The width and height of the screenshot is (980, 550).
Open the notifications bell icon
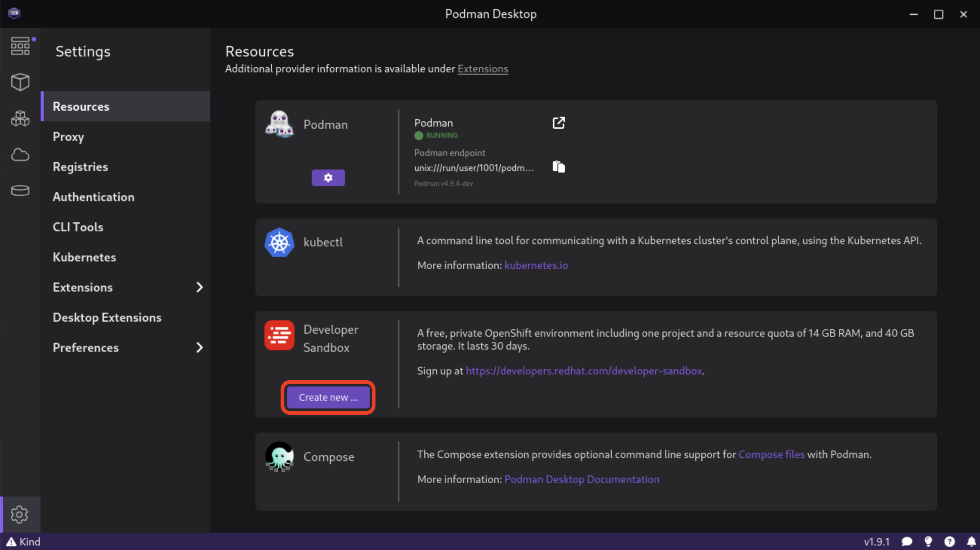pos(971,542)
